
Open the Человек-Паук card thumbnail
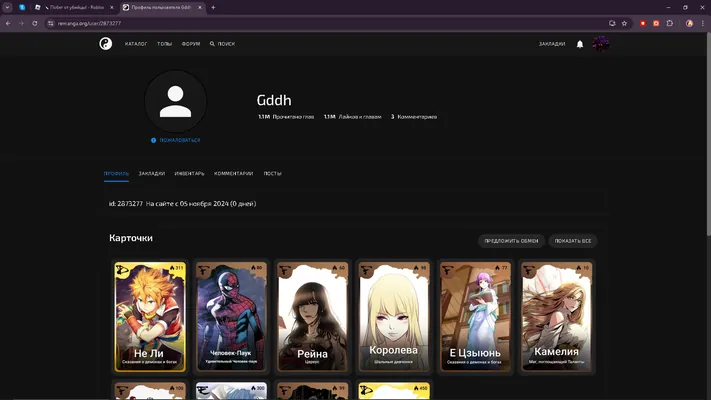click(x=231, y=316)
